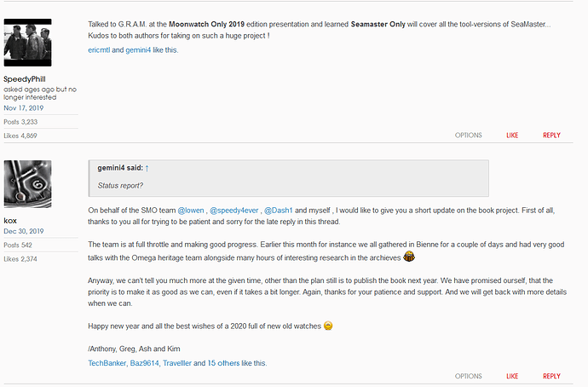
Task: Open Options on SpeedyPhill's post
Action: [469, 136]
